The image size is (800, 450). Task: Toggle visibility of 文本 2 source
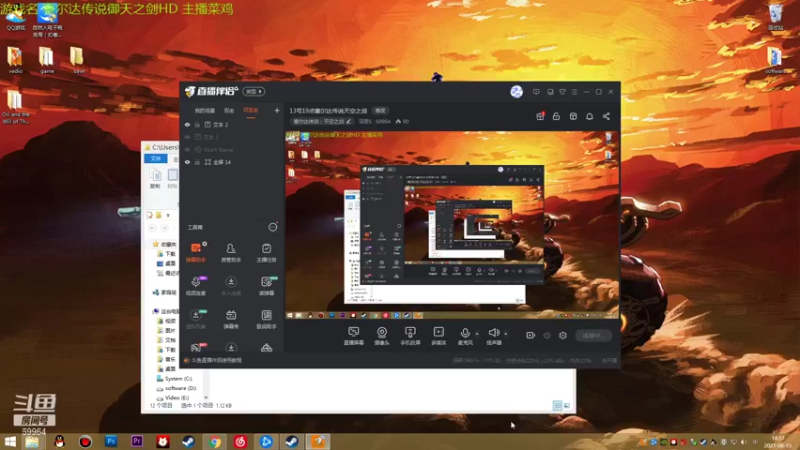coord(187,124)
